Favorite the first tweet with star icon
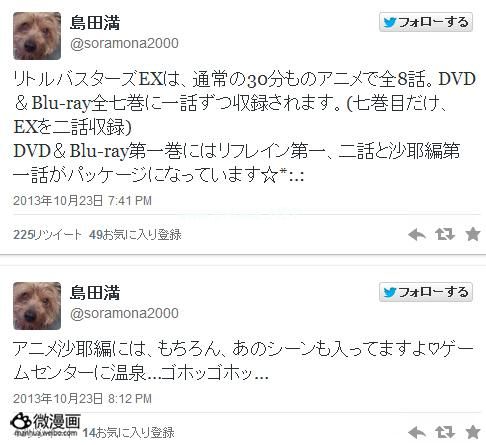This screenshot has height=445, width=486. coord(473,234)
